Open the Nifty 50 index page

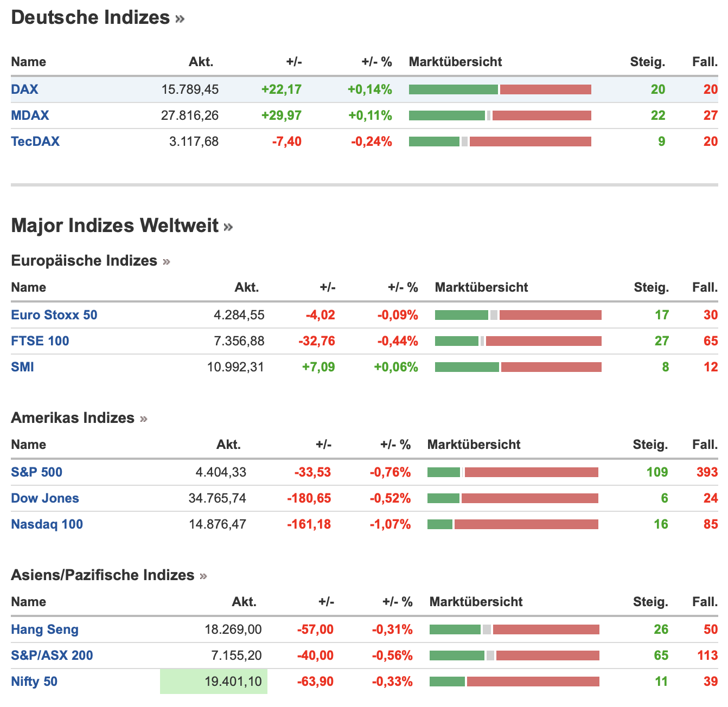(34, 682)
